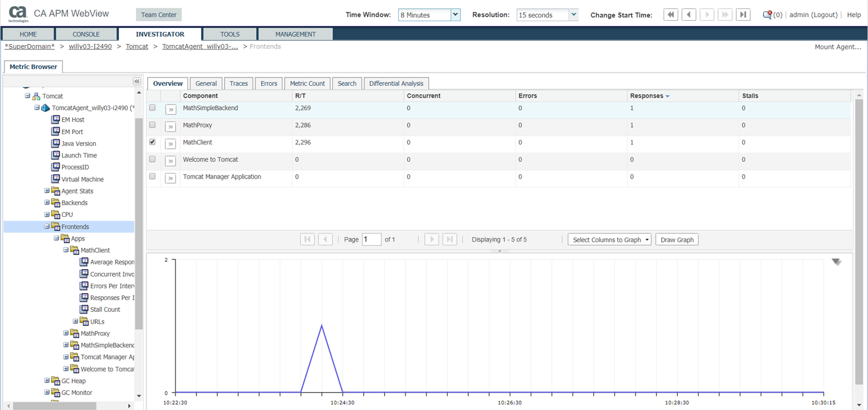Uncheck the MathClient row checkbox
868x410 pixels.
[x=152, y=142]
